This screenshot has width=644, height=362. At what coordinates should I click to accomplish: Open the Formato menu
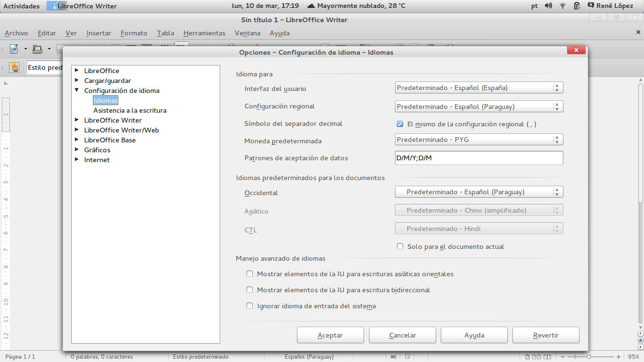[134, 33]
